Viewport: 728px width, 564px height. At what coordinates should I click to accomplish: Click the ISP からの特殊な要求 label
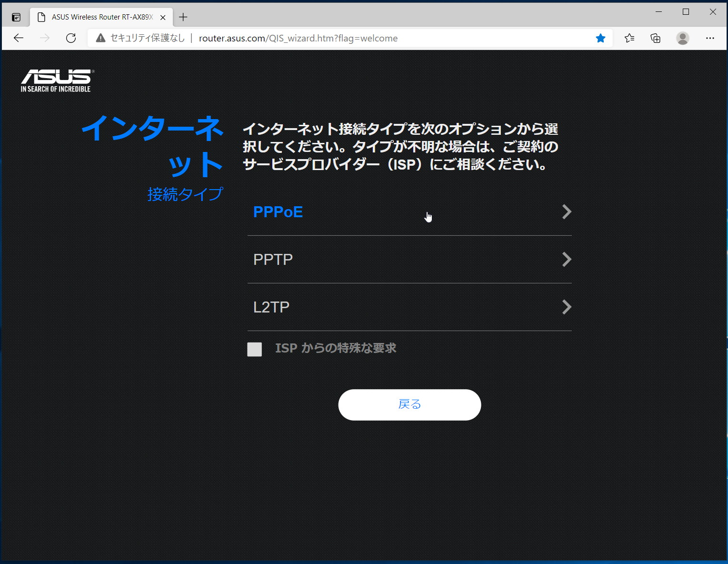click(x=336, y=348)
